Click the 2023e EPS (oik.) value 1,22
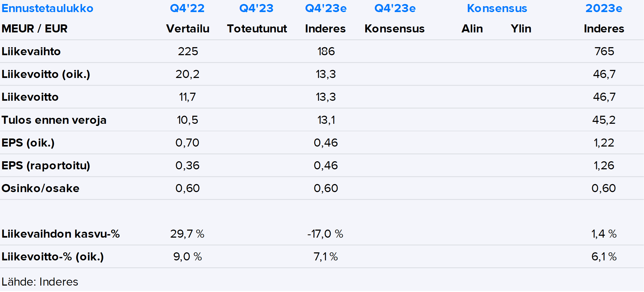Screen dimensions: 644x292 tap(604, 143)
